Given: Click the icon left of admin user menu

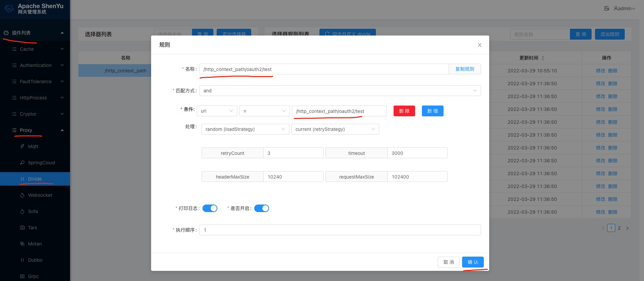Looking at the screenshot, I should [606, 8].
